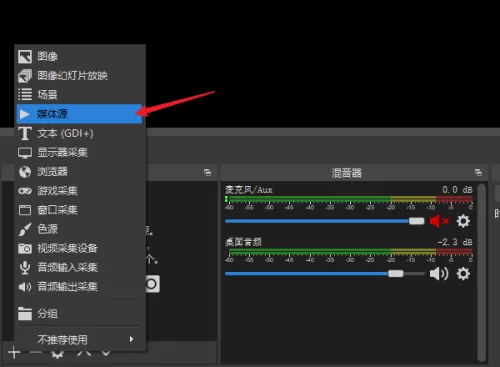Click the 混音器 panel title
The height and width of the screenshot is (367, 500).
click(347, 173)
